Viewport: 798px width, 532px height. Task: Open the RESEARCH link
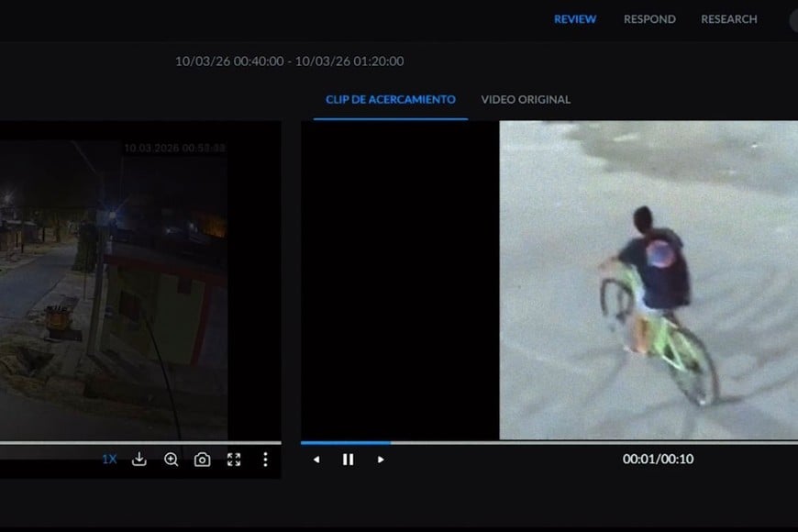727,19
